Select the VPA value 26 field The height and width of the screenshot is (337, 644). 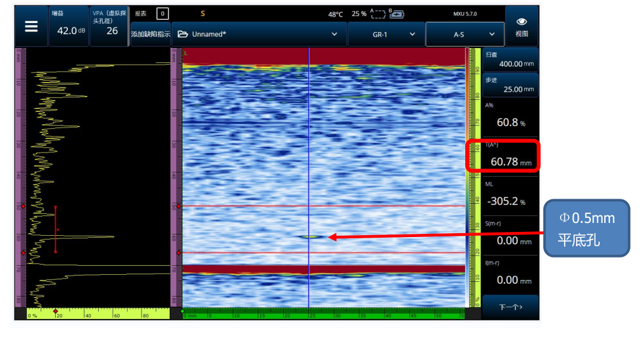[109, 26]
